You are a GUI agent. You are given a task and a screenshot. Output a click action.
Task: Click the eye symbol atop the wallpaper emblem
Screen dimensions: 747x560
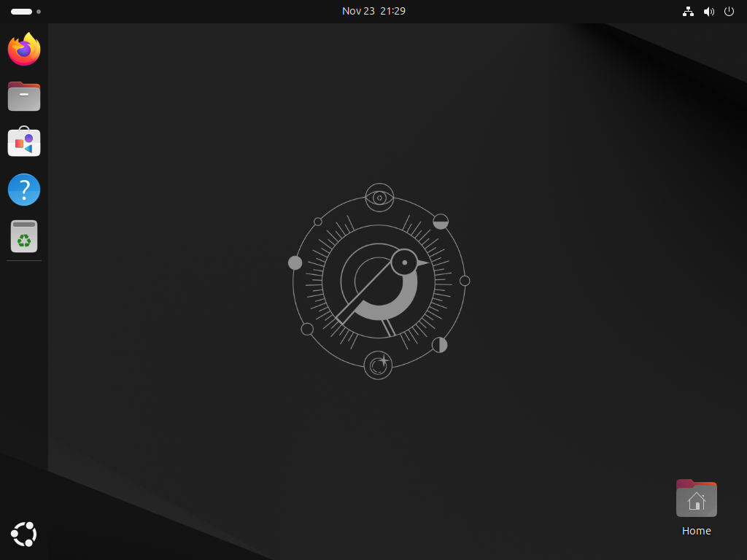point(379,198)
